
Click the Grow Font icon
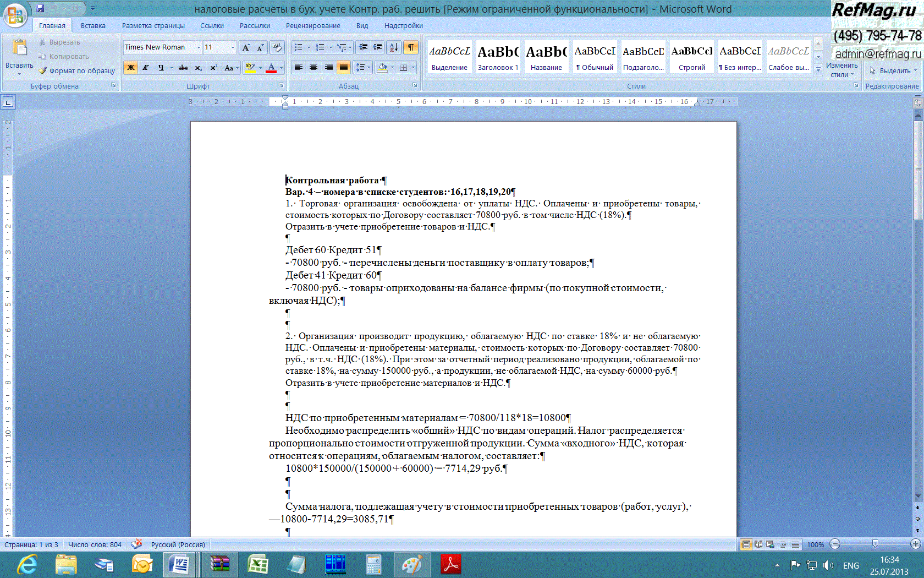(246, 47)
